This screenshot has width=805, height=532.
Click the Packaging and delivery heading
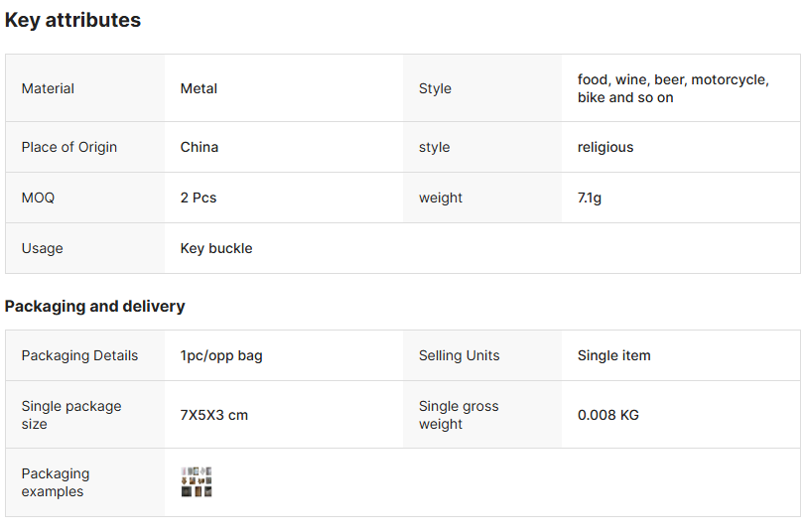point(94,306)
